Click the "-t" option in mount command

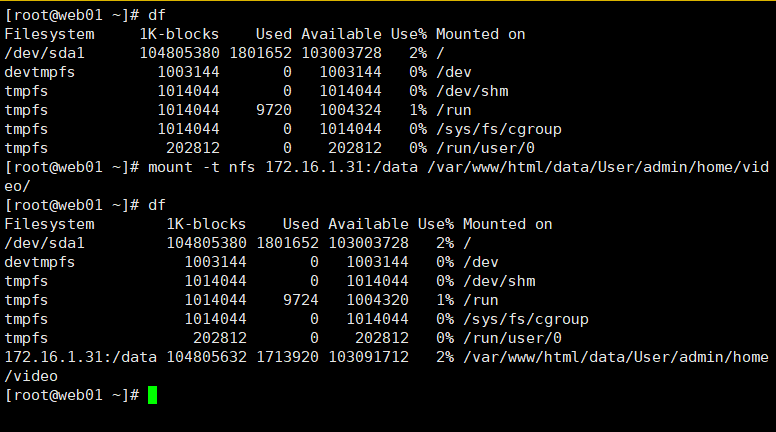pyautogui.click(x=211, y=167)
